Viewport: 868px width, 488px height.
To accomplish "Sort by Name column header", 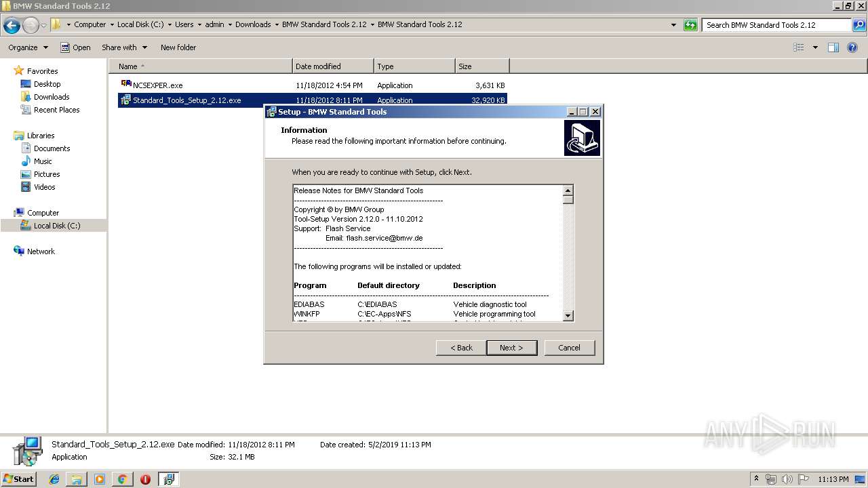I will point(201,66).
